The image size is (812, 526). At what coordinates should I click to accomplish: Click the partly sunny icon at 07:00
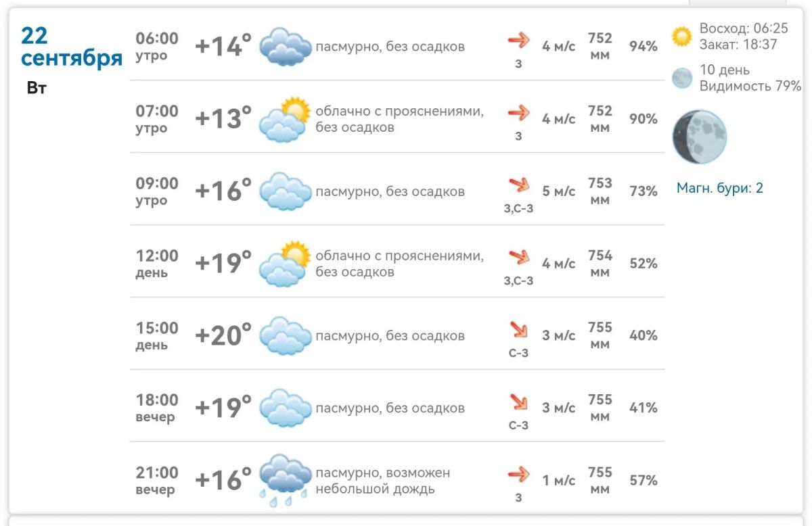(285, 119)
